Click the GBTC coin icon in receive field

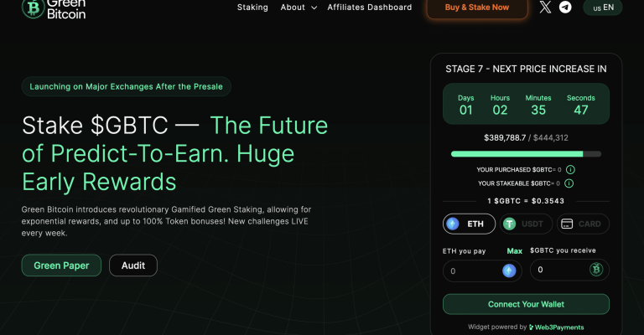(596, 270)
